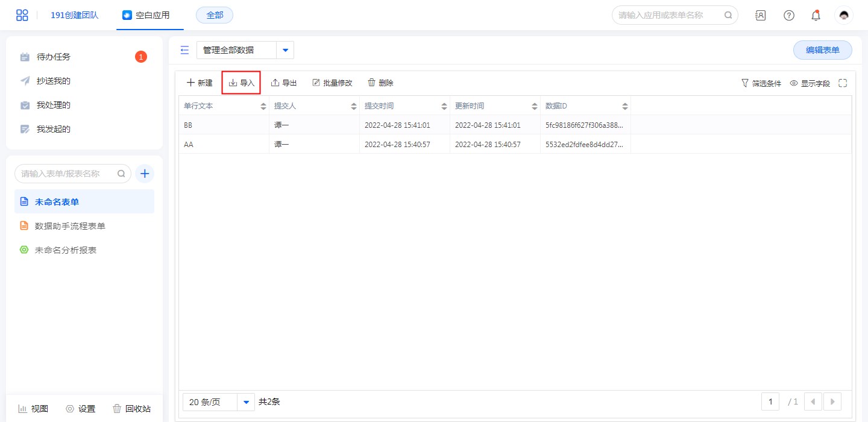Open the app grid icon
This screenshot has width=868, height=422.
tap(22, 15)
